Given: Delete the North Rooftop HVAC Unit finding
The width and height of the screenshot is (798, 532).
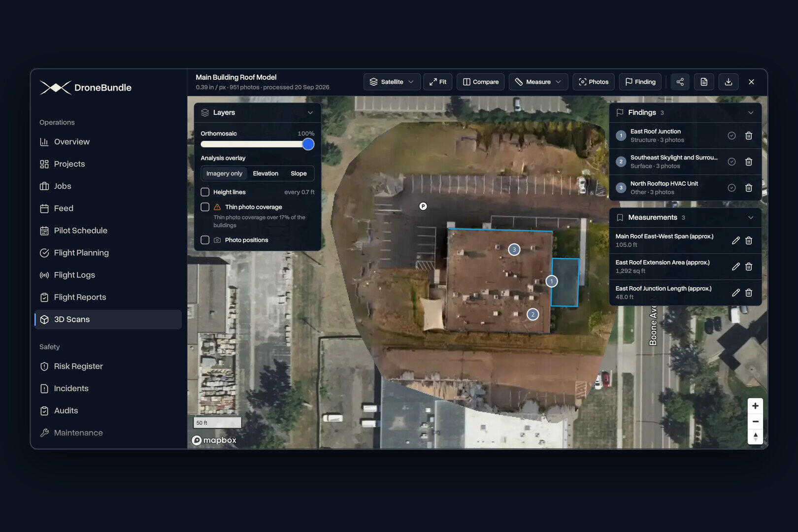Looking at the screenshot, I should pos(748,188).
